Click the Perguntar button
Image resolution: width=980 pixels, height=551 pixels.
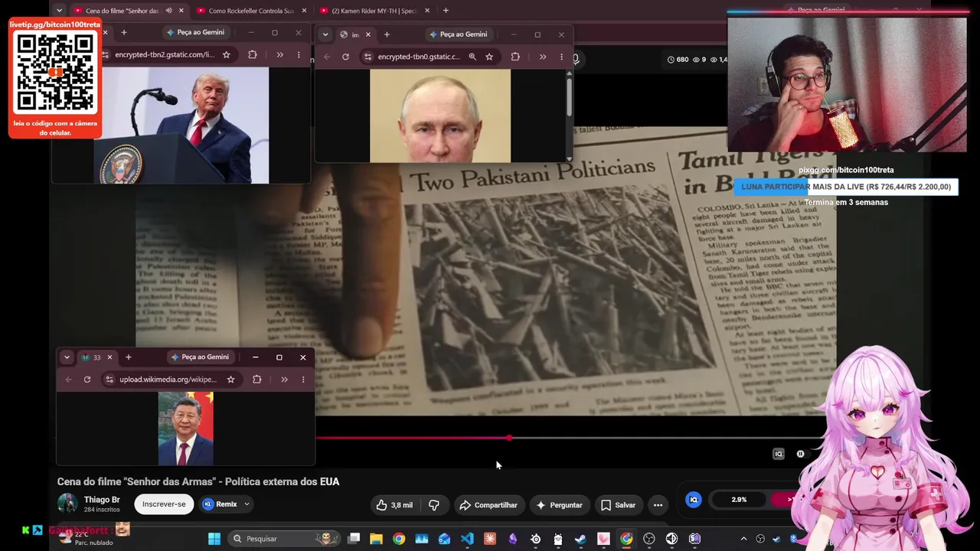coord(560,505)
